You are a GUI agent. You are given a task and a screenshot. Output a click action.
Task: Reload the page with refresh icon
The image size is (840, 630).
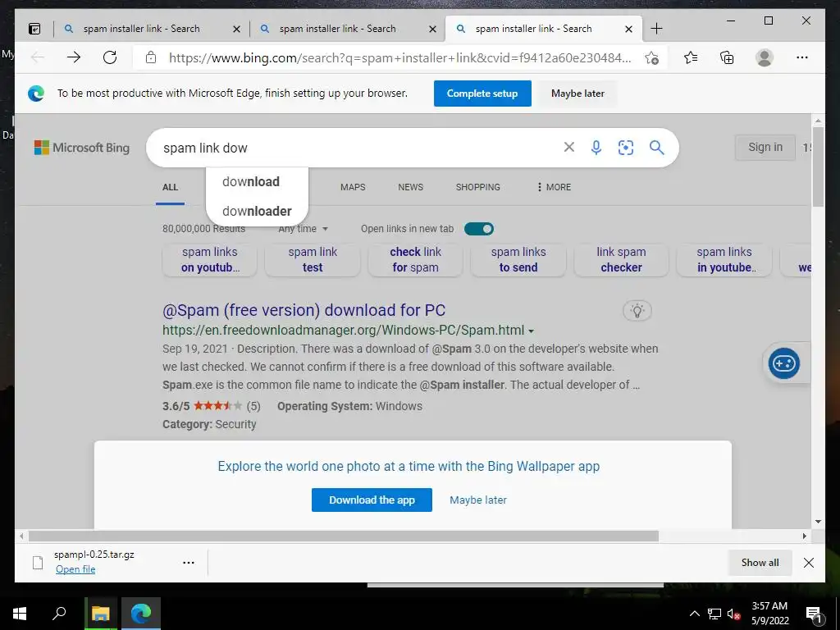pyautogui.click(x=110, y=57)
